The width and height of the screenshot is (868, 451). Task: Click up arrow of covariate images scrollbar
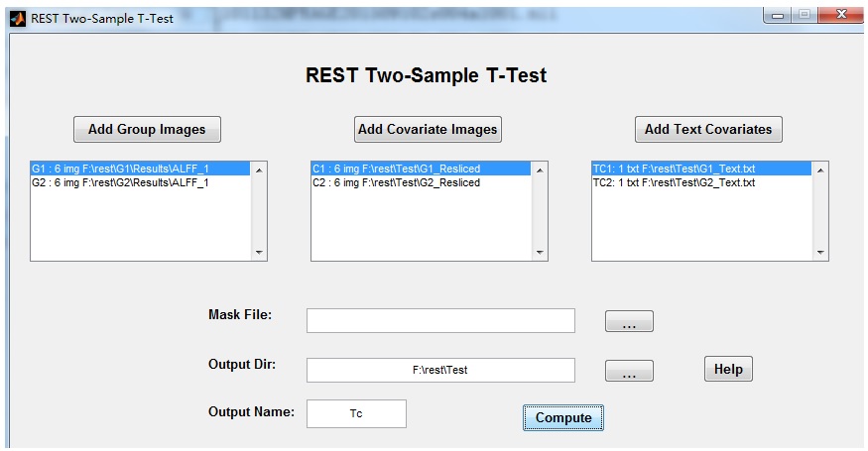(540, 170)
